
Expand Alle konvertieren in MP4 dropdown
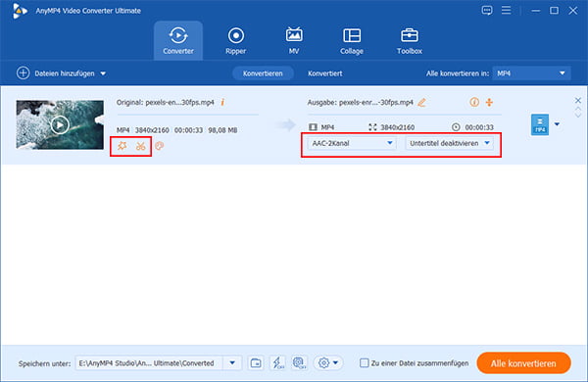coord(531,73)
